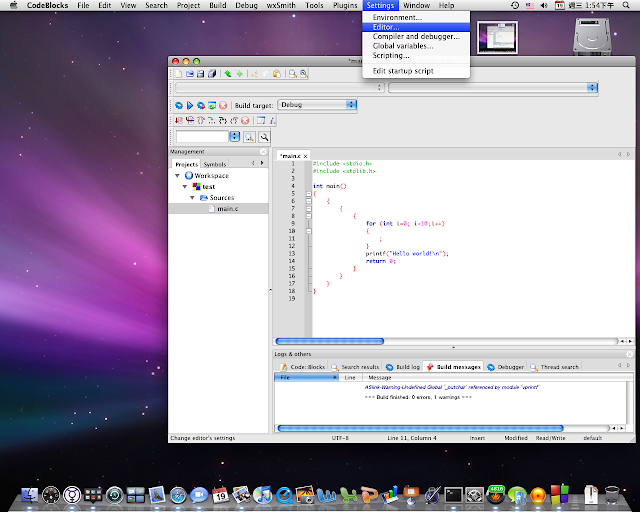Click the Build messages horizontal scrollbar thumb
Screen dimensions: 640x512
click(420, 428)
